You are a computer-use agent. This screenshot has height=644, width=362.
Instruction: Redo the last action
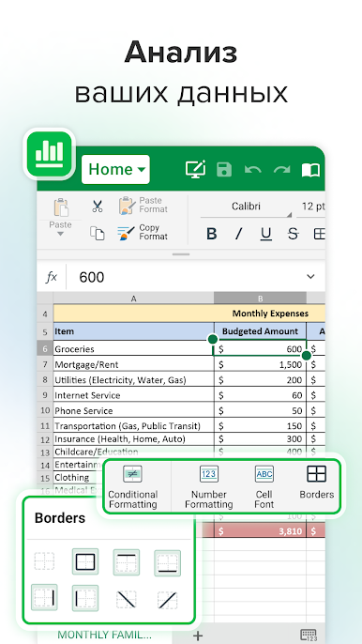point(282,170)
